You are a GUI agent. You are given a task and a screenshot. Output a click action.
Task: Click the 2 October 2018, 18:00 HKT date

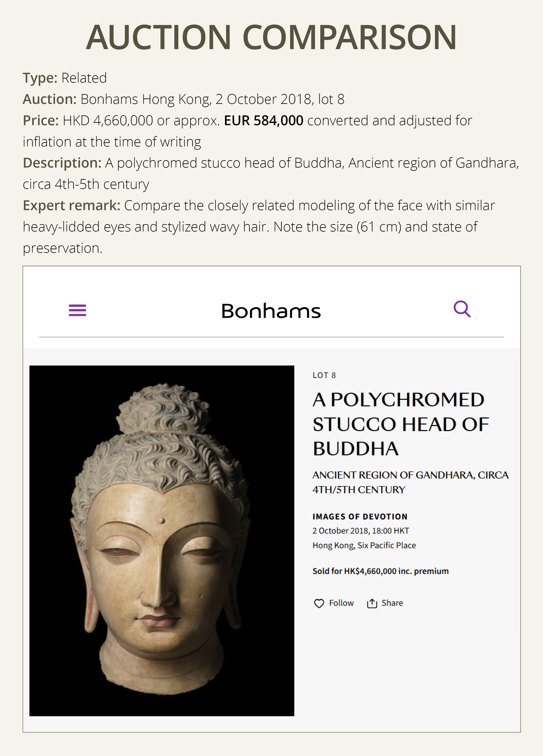(x=360, y=531)
